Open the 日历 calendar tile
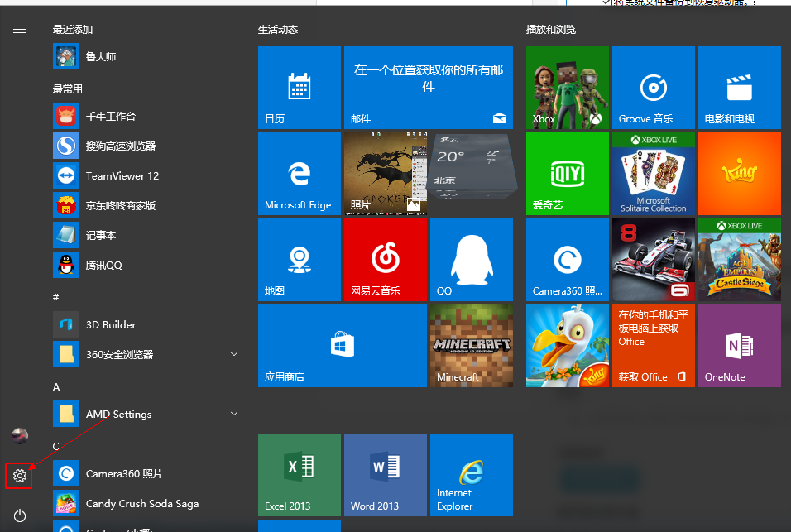This screenshot has height=532, width=791. (x=300, y=88)
